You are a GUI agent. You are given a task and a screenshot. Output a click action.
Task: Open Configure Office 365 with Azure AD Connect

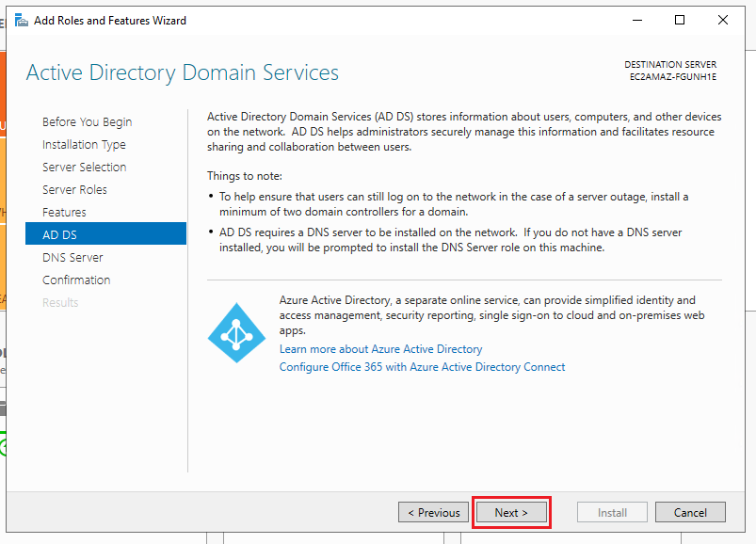tap(422, 367)
